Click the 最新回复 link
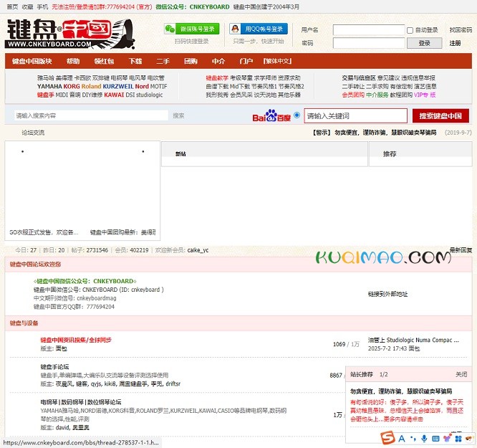 tap(461, 250)
